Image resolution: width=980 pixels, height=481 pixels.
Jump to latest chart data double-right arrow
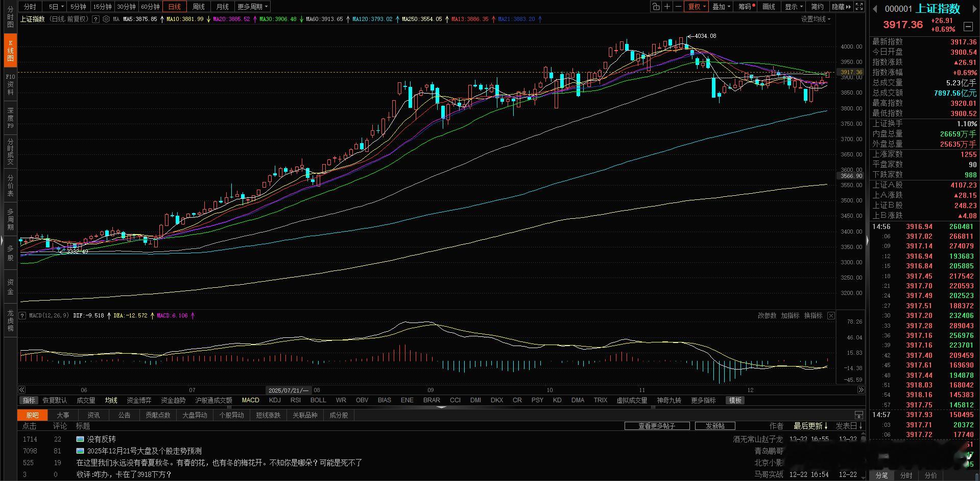coord(861,390)
